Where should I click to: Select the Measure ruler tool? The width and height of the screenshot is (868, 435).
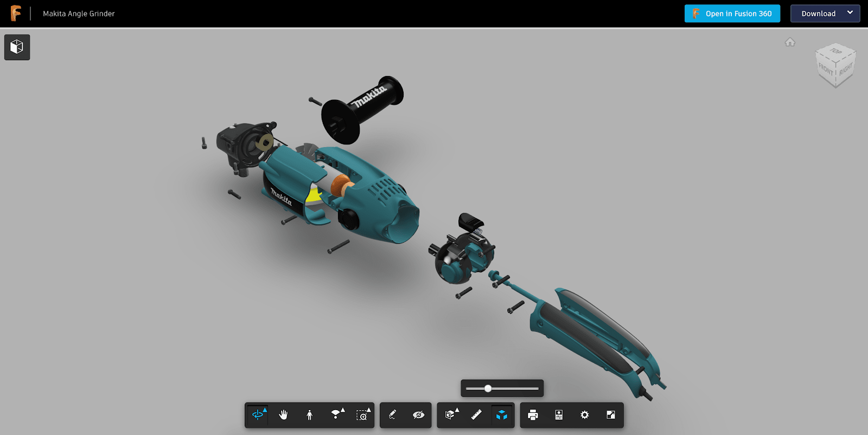pos(476,415)
